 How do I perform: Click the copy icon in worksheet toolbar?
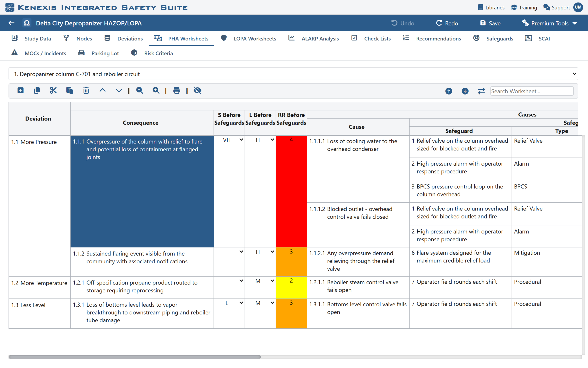[37, 91]
